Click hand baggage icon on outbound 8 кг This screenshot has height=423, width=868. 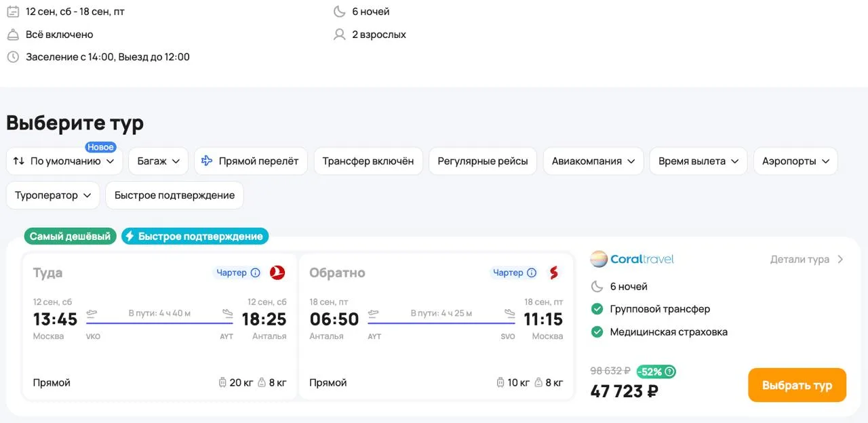pos(262,383)
